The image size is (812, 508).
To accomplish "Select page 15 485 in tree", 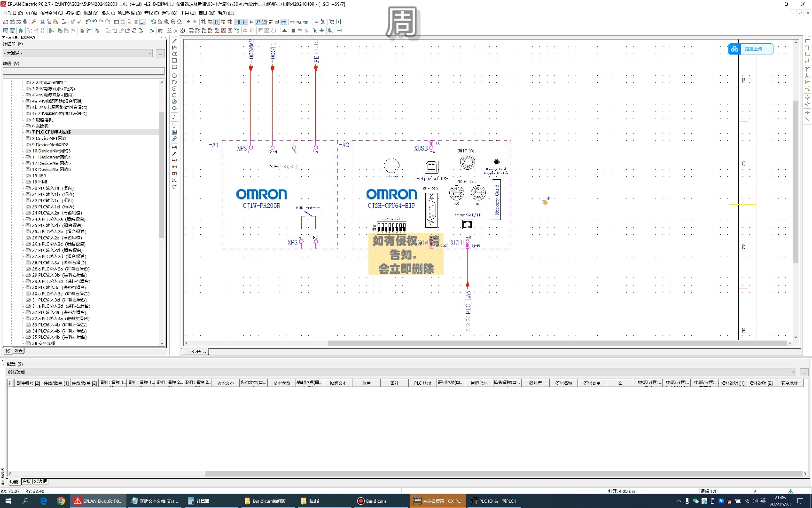I will click(x=39, y=176).
